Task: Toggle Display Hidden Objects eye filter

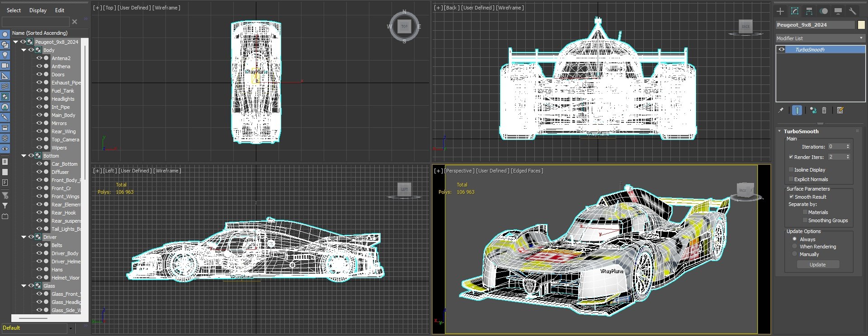Action: pyautogui.click(x=5, y=149)
